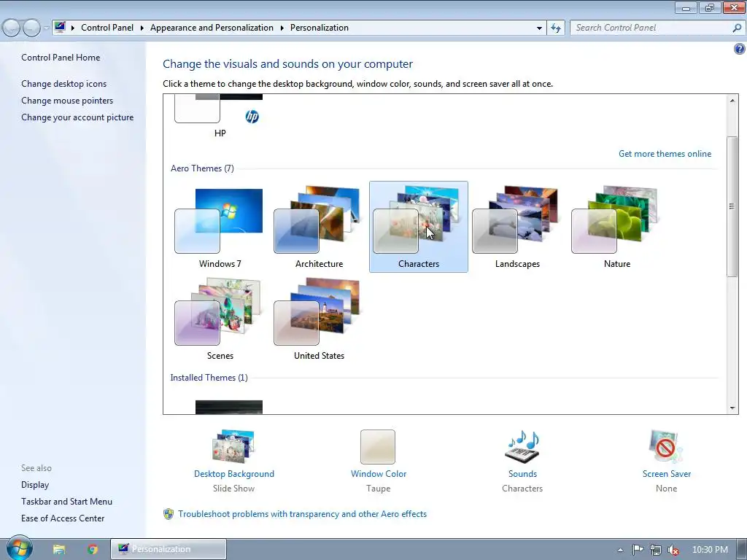Open Taskbar and Start Menu link
This screenshot has height=560, width=747.
(66, 502)
